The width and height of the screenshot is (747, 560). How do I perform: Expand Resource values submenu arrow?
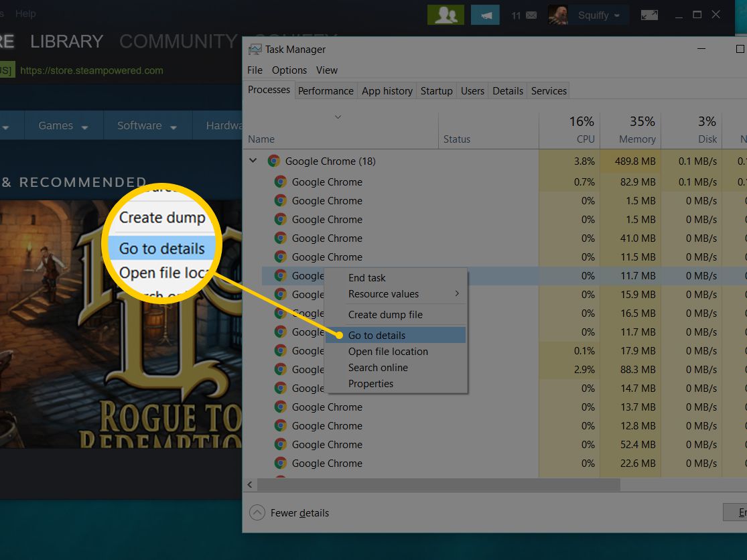click(457, 293)
